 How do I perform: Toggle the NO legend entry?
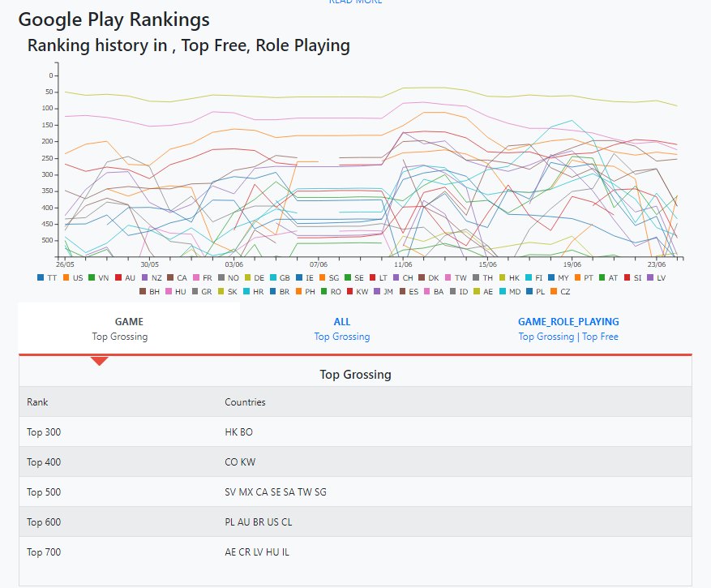[228, 277]
